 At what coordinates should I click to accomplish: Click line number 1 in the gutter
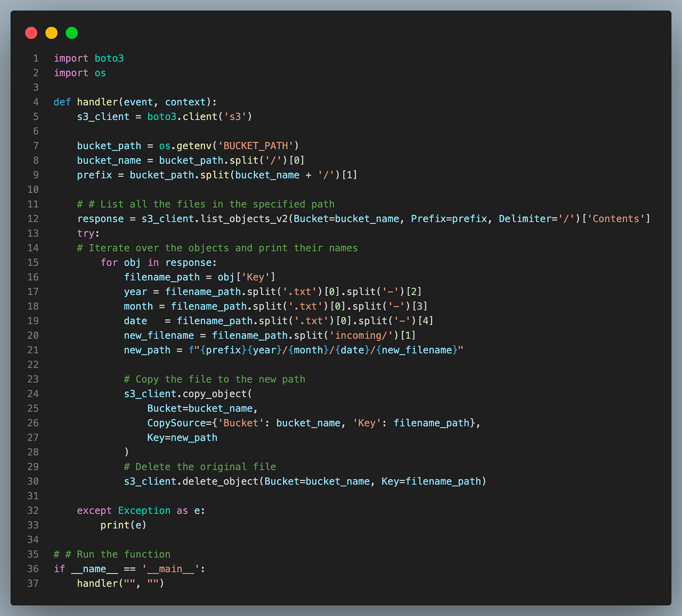click(x=36, y=58)
